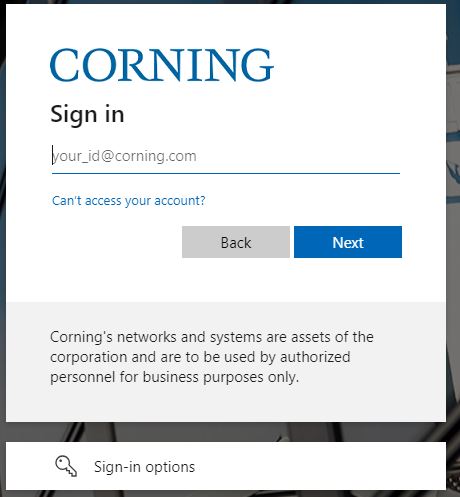Click the gray footer area below the disclaimer
The width and height of the screenshot is (460, 497).
(226, 405)
